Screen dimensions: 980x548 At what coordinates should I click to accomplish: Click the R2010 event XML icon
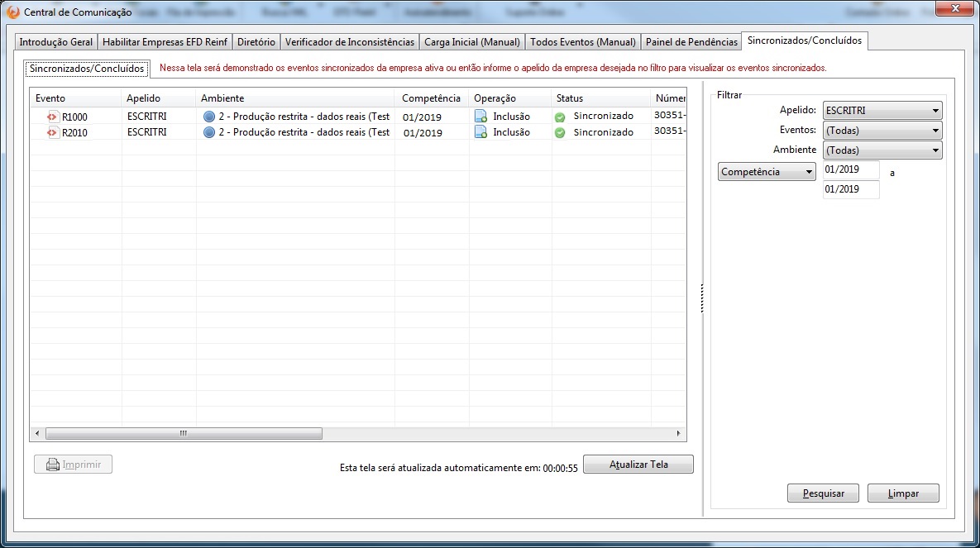pyautogui.click(x=53, y=132)
